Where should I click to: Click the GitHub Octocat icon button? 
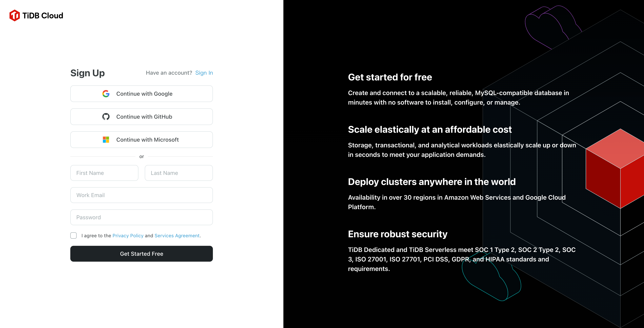click(106, 116)
